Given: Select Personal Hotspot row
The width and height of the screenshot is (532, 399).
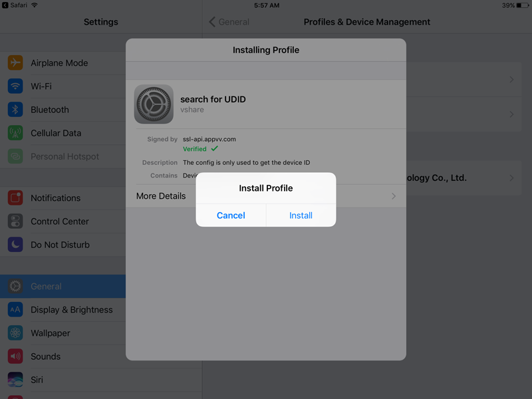Looking at the screenshot, I should coord(63,156).
